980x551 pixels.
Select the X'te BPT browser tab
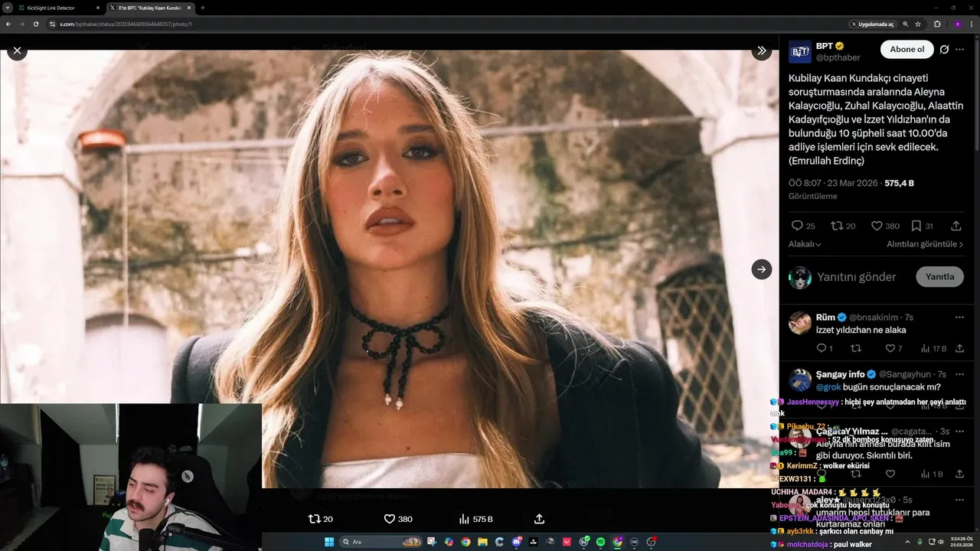[x=150, y=8]
